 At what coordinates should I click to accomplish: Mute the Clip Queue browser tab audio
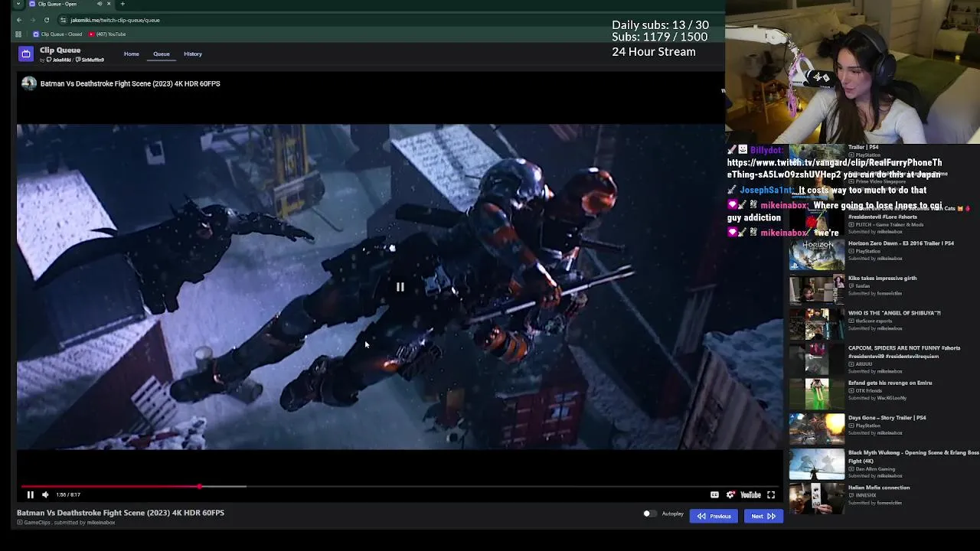click(x=99, y=4)
